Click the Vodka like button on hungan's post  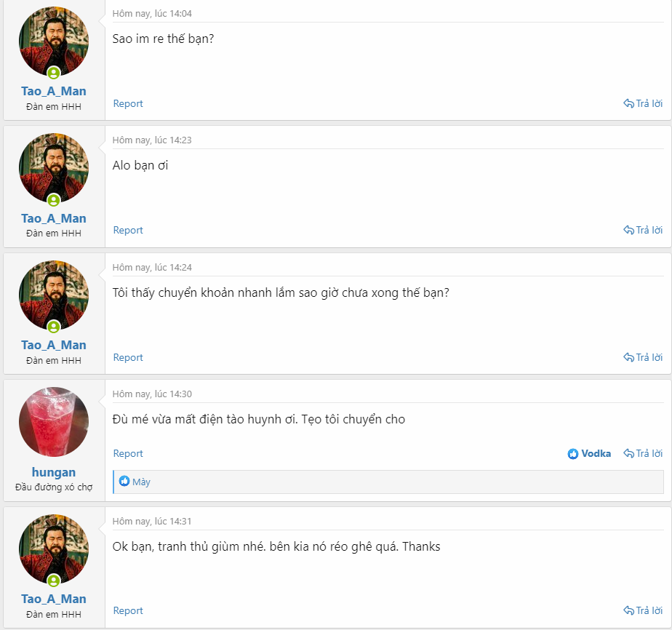pyautogui.click(x=589, y=453)
